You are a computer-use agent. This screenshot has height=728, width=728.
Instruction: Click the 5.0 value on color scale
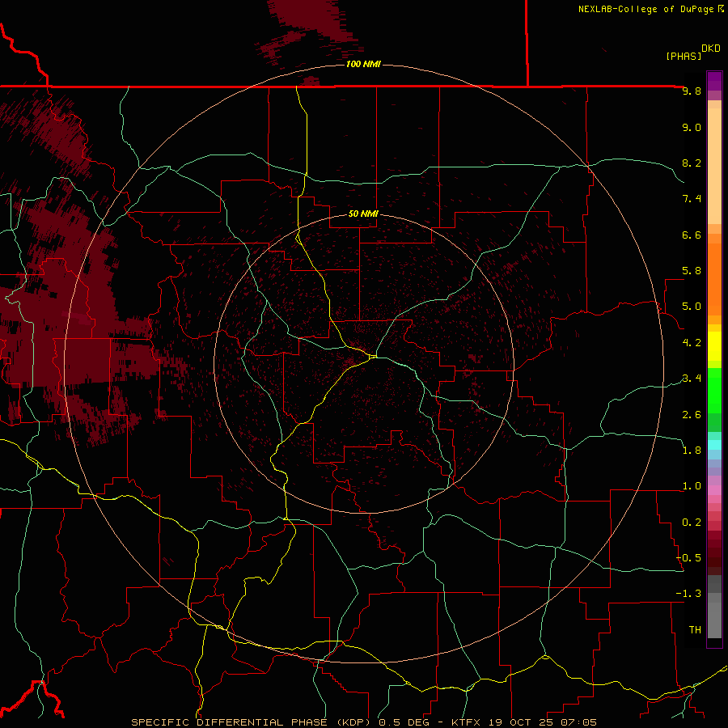[692, 307]
